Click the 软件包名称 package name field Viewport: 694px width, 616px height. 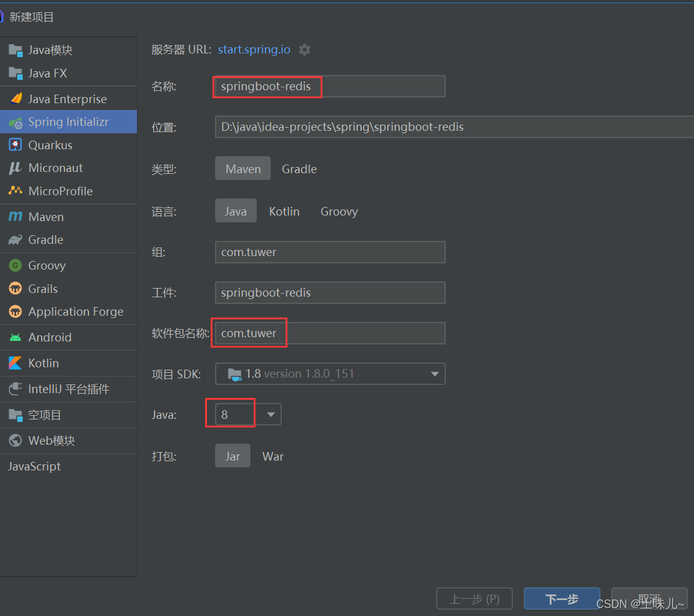(x=330, y=333)
